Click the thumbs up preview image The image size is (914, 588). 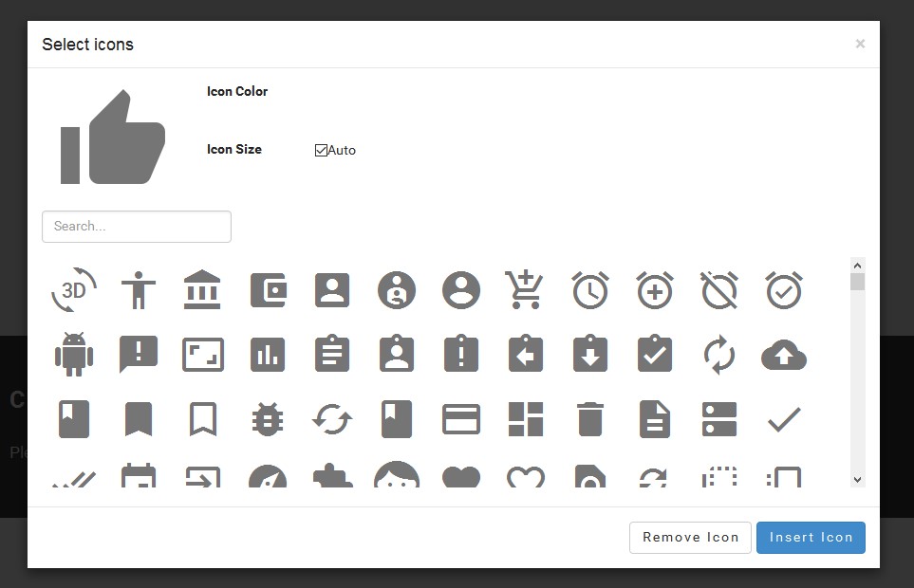click(112, 136)
